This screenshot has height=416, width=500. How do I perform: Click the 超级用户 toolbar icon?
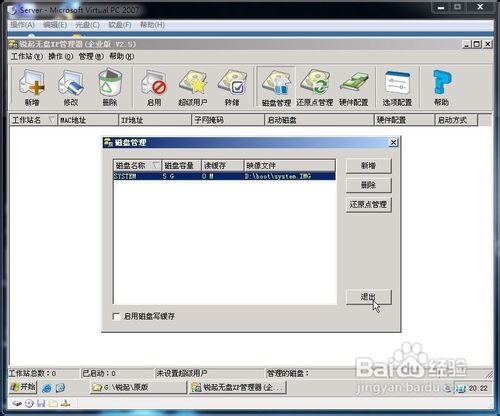pos(193,87)
